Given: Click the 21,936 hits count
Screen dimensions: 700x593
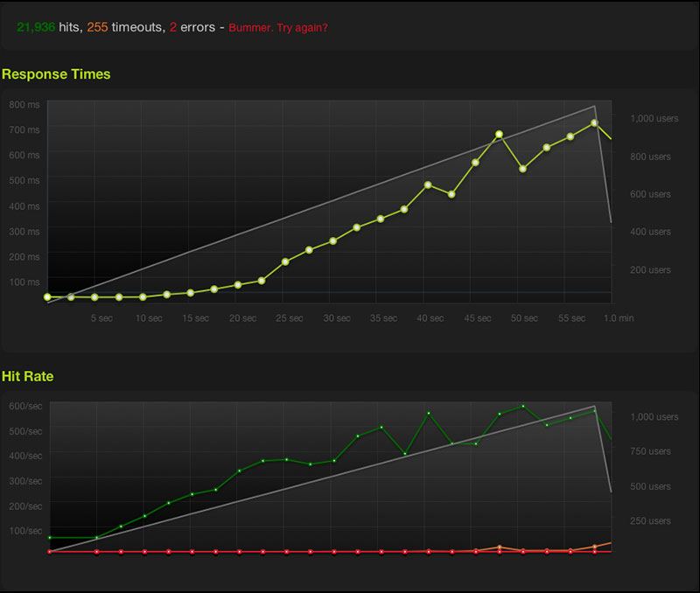Looking at the screenshot, I should pyautogui.click(x=36, y=27).
